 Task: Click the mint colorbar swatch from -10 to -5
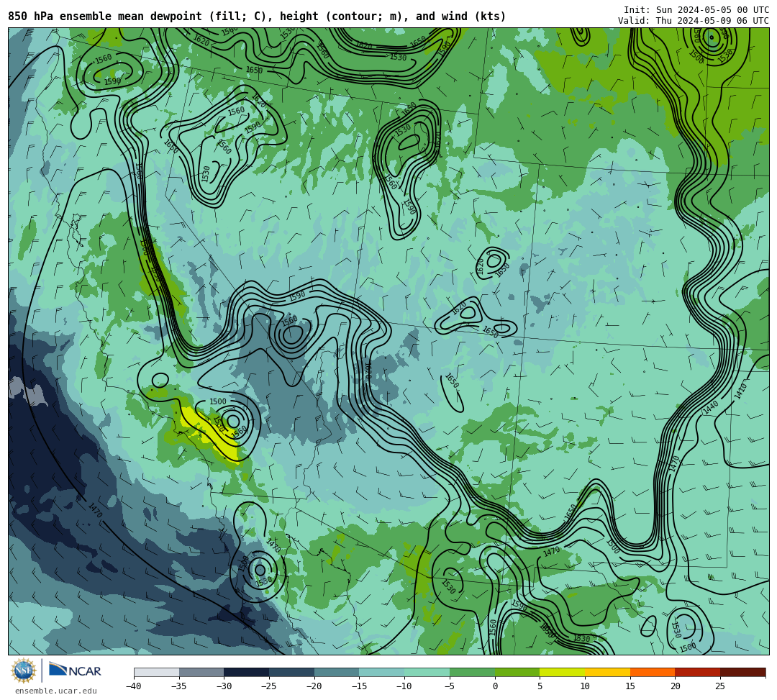[427, 672]
